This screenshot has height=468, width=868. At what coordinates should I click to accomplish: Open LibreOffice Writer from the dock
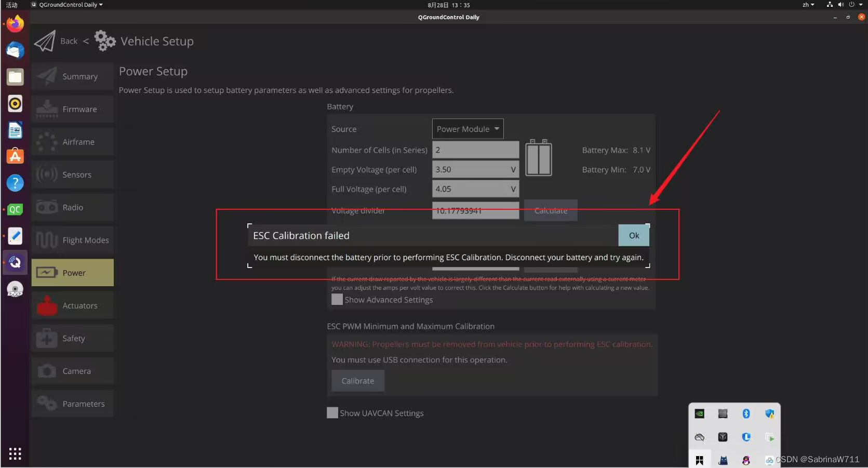pos(15,130)
